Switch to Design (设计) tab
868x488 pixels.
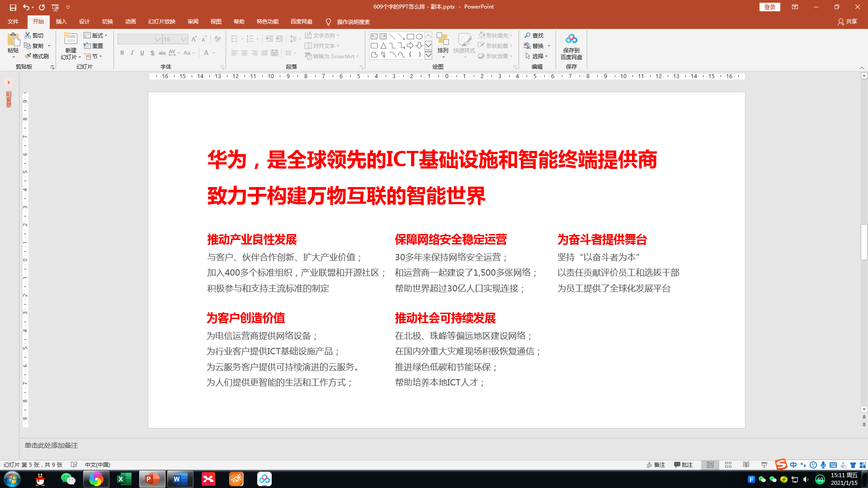pyautogui.click(x=84, y=22)
